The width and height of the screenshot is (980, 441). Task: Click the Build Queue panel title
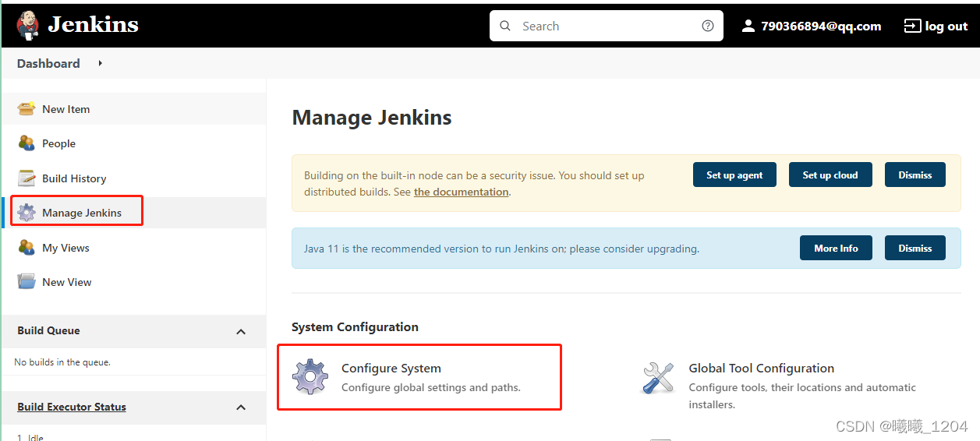[x=48, y=330]
